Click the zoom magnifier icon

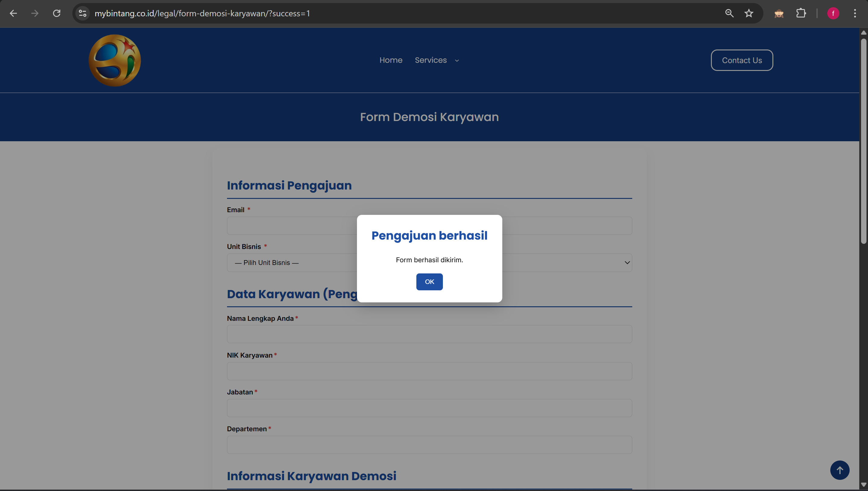[729, 14]
